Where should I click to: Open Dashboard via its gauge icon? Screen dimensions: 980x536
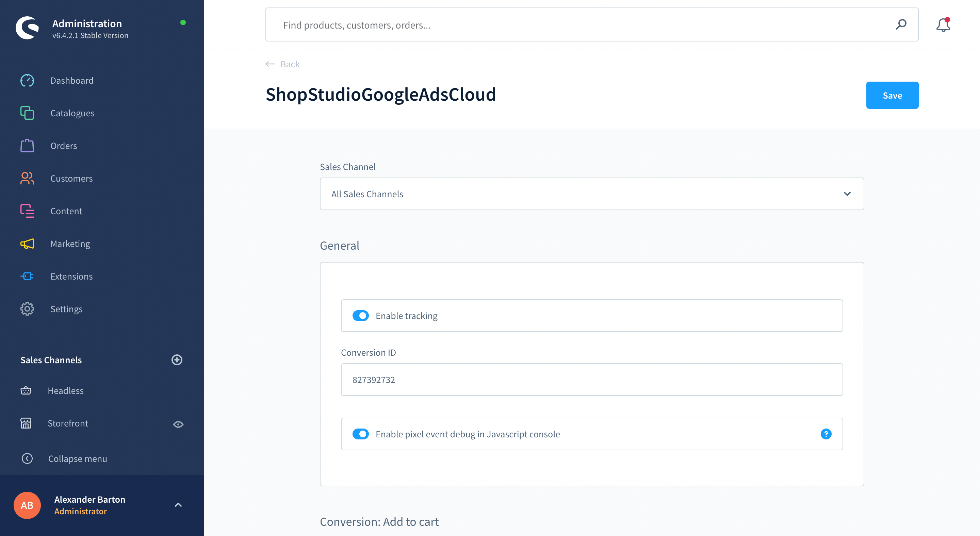(x=27, y=81)
